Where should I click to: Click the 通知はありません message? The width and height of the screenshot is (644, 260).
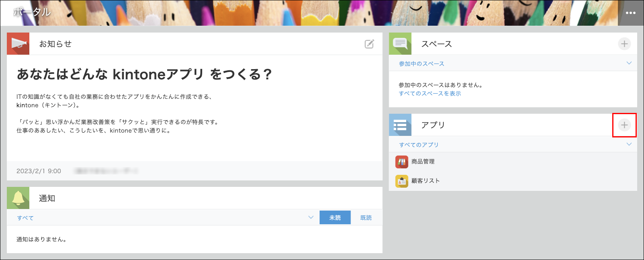tap(41, 240)
